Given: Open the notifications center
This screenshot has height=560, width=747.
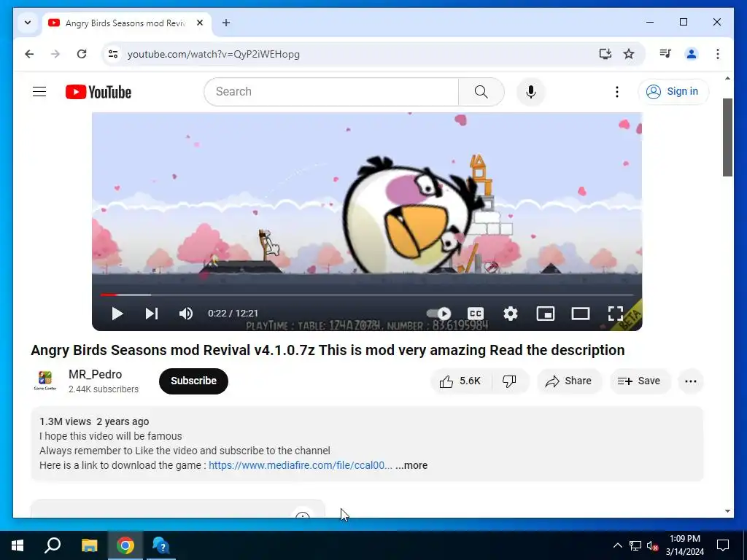Looking at the screenshot, I should [723, 545].
